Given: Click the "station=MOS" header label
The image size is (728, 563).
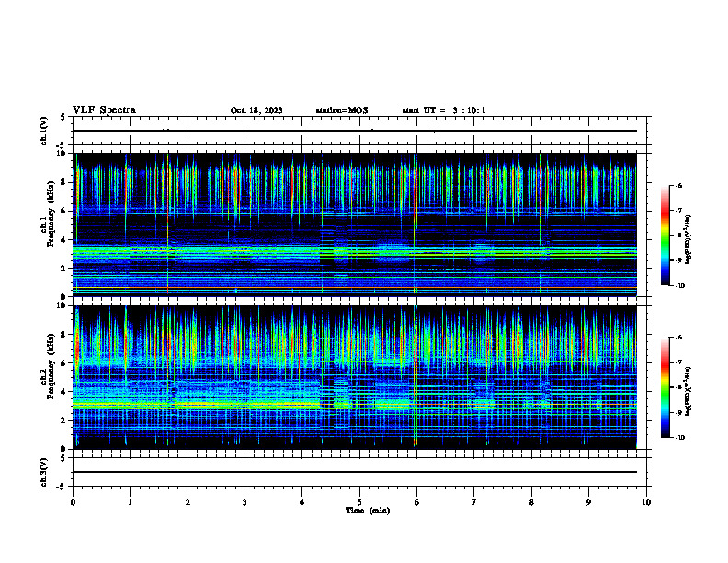Looking at the screenshot, I should click(x=342, y=110).
